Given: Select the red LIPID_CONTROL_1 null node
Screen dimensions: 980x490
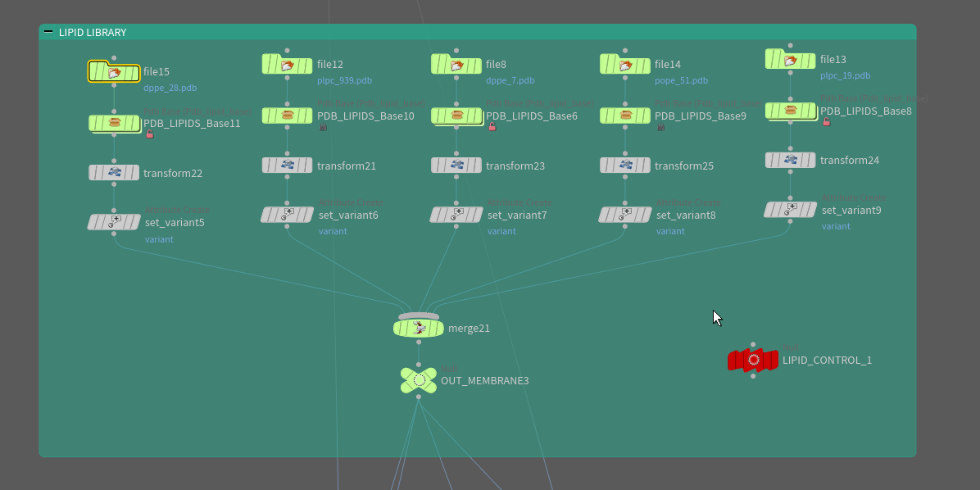Looking at the screenshot, I should [x=753, y=360].
